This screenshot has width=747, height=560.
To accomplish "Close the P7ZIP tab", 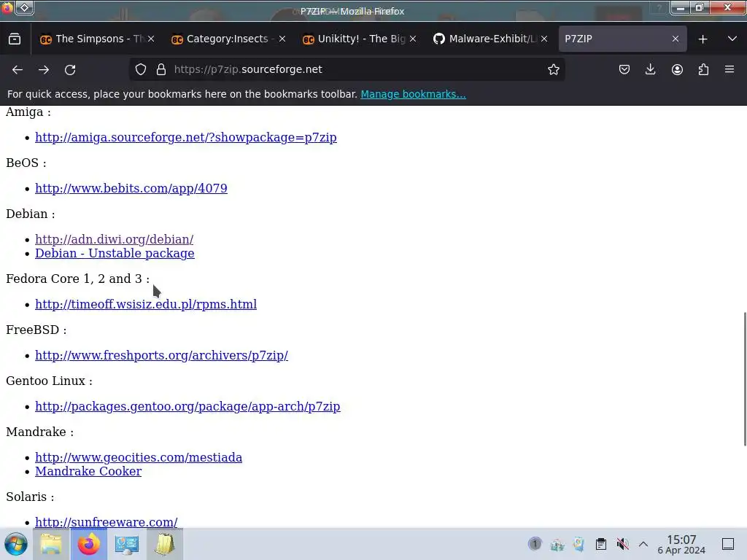I will (675, 39).
